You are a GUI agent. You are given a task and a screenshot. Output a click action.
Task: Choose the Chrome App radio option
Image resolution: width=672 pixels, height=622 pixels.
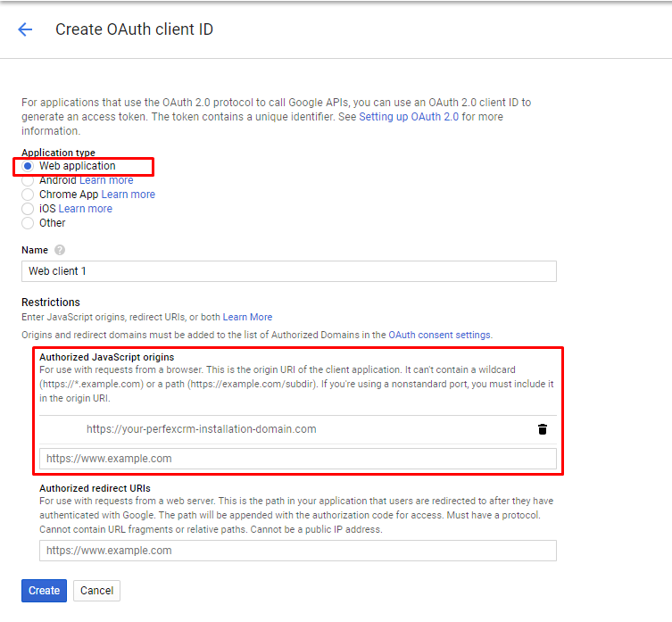point(28,195)
